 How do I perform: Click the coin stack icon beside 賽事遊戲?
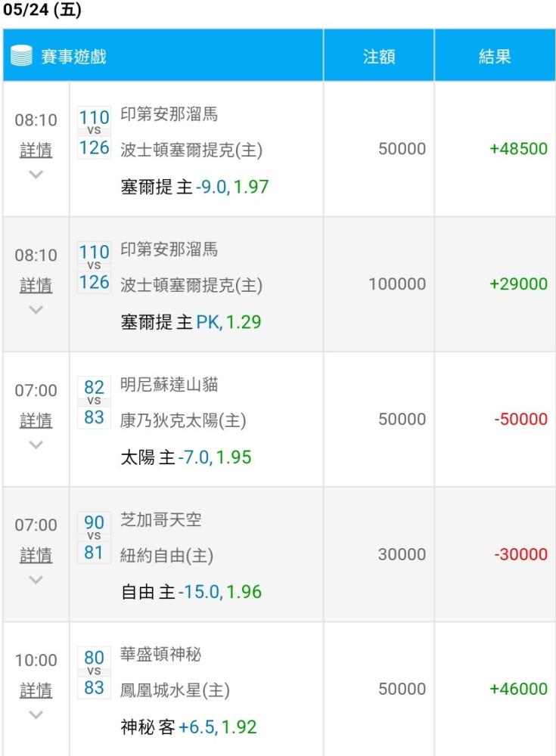(21, 55)
